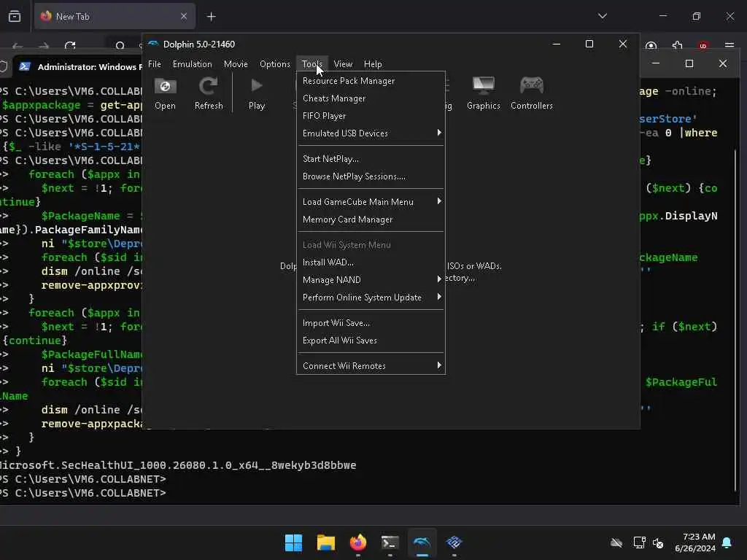Click the rightmost blue taskbar app icon
This screenshot has height=560, width=747.
tap(454, 542)
